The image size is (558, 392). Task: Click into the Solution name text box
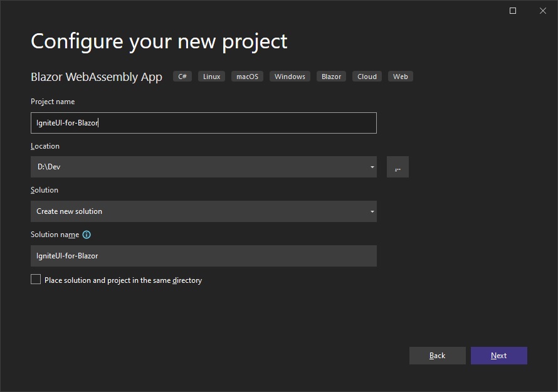[203, 256]
